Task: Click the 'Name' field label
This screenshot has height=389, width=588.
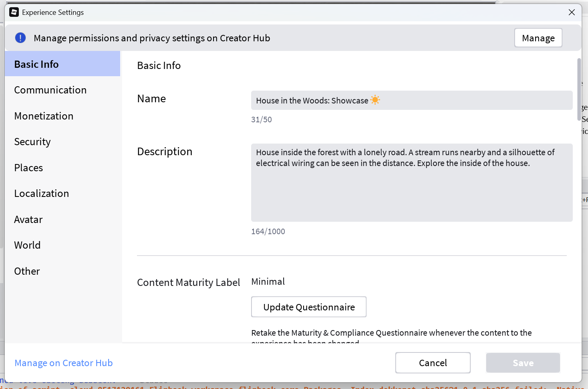Action: (151, 99)
